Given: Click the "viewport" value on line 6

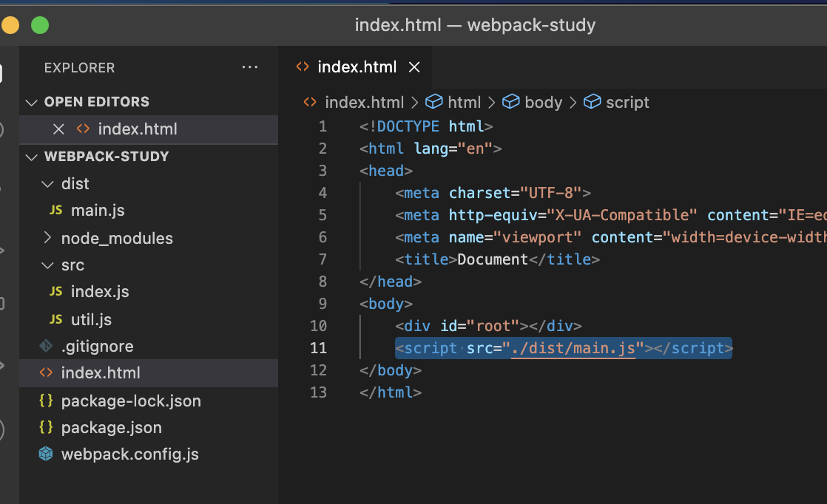Looking at the screenshot, I should (x=537, y=237).
